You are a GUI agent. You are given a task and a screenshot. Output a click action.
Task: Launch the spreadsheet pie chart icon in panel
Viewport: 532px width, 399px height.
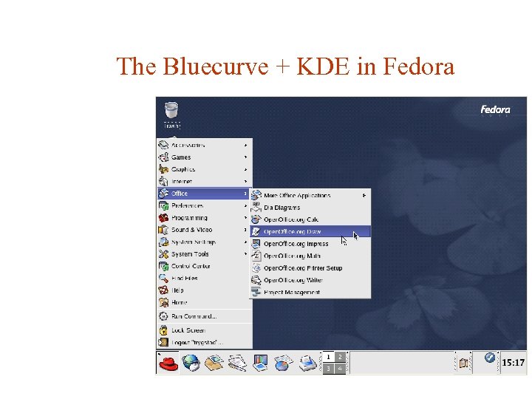coord(283,363)
